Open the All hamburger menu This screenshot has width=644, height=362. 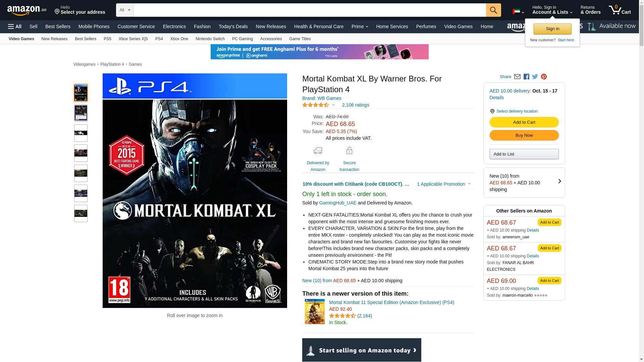click(15, 26)
